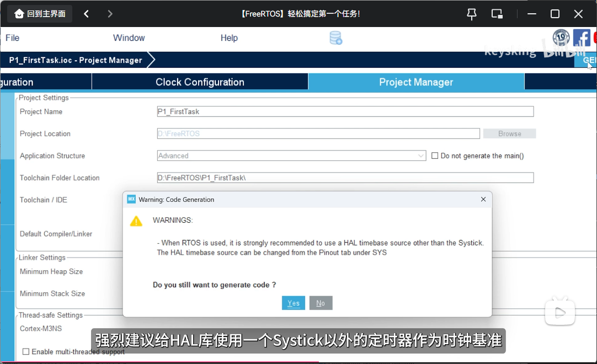Switch to mini-player picture-in-picture icon
This screenshot has width=597, height=364.
497,14
